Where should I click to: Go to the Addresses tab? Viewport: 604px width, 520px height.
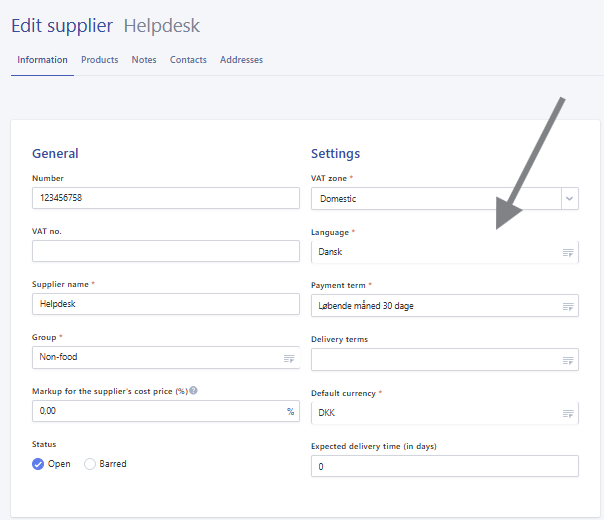tap(241, 60)
